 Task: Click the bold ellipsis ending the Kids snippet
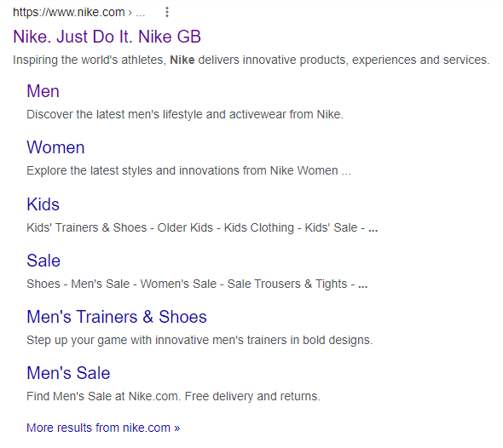373,229
